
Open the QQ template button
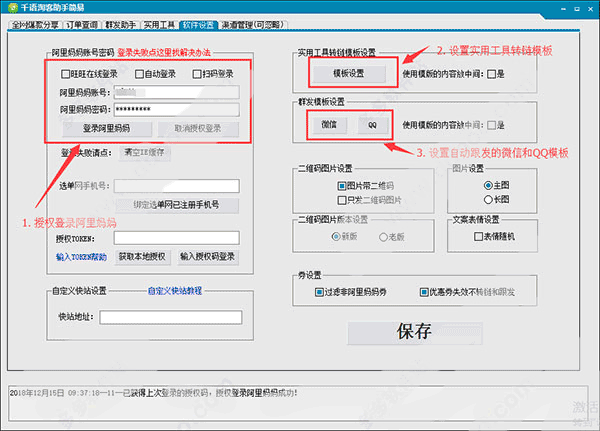pyautogui.click(x=372, y=125)
